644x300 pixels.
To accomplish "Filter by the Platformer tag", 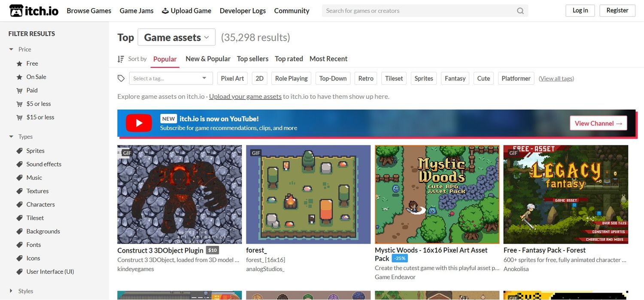I will 516,78.
